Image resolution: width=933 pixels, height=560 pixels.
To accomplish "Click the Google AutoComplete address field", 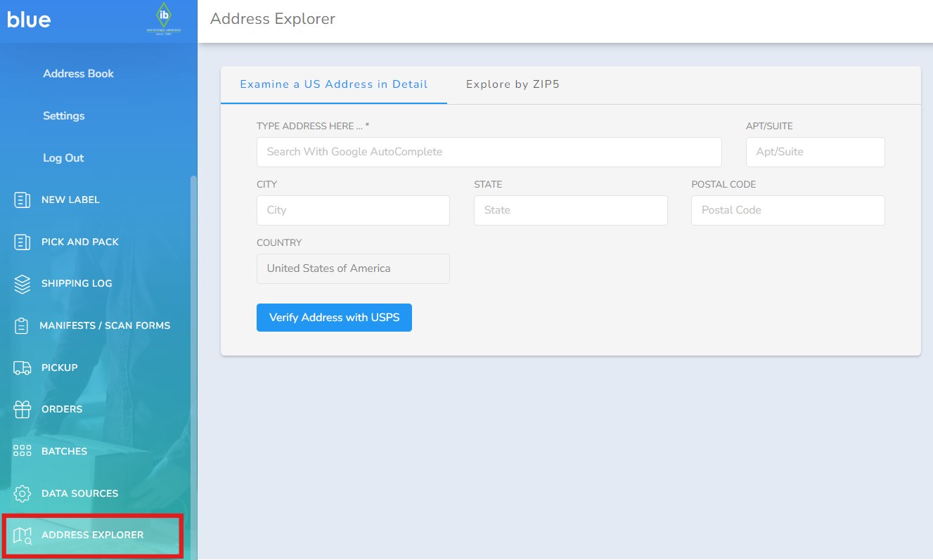I will pyautogui.click(x=489, y=152).
